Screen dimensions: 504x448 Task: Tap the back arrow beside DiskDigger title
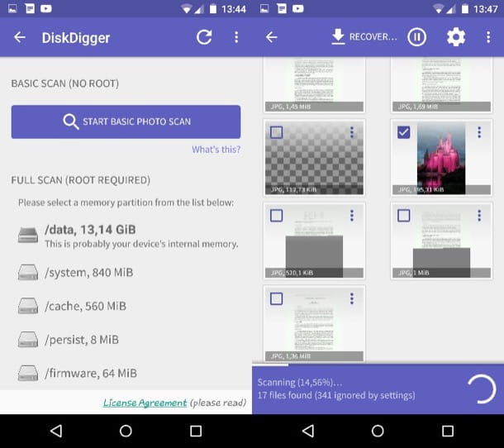(20, 37)
